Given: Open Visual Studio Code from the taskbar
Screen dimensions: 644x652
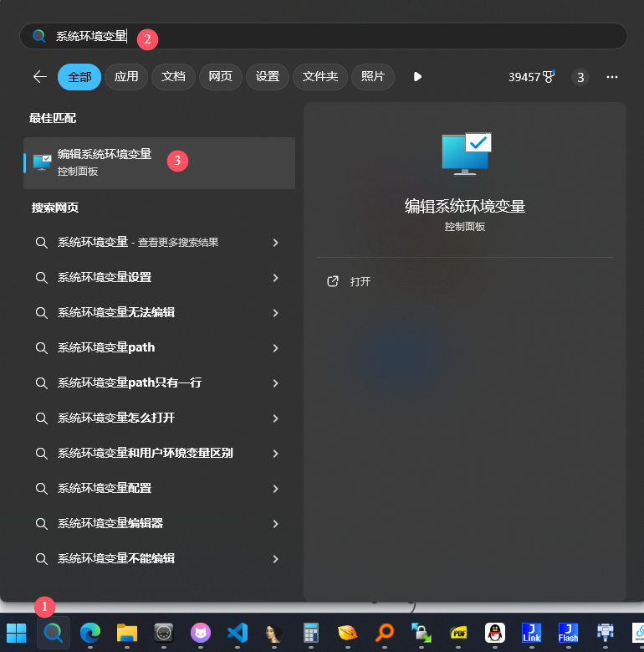Looking at the screenshot, I should pos(237,632).
